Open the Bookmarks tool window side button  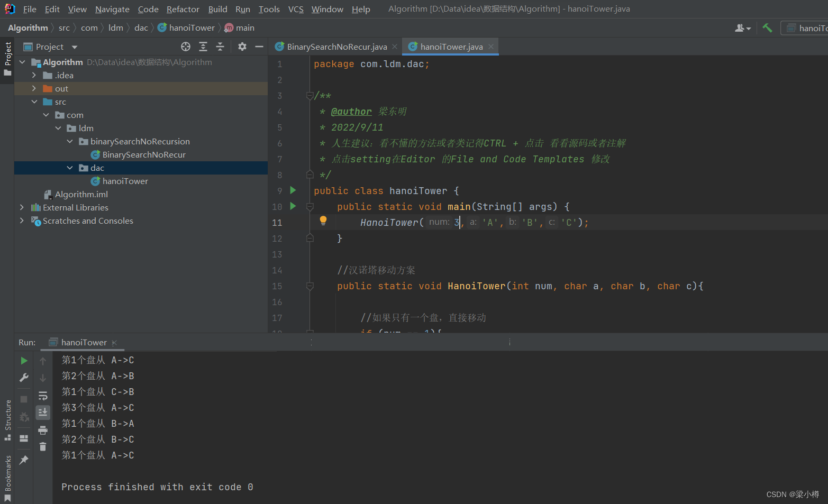pyautogui.click(x=7, y=478)
